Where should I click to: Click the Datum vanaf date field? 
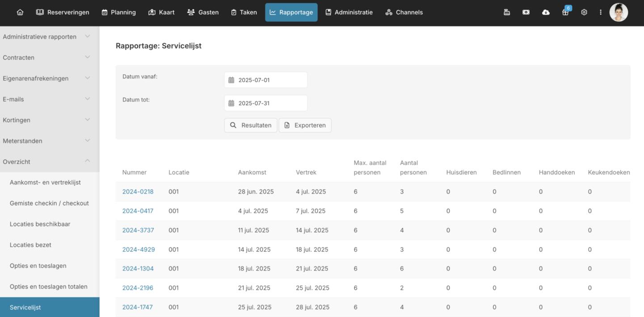pyautogui.click(x=266, y=80)
